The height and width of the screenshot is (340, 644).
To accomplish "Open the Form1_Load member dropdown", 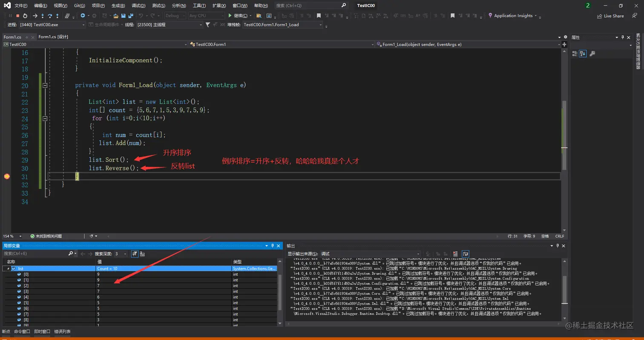I will pyautogui.click(x=469, y=44).
